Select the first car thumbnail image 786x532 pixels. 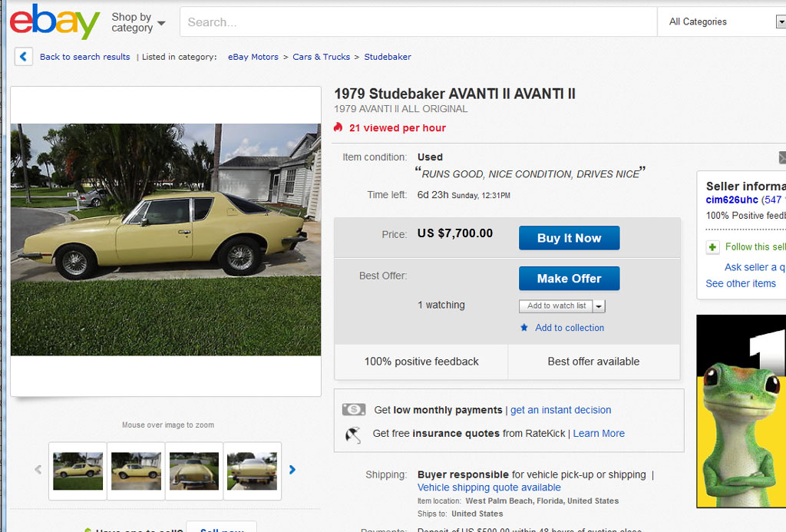[x=78, y=471]
